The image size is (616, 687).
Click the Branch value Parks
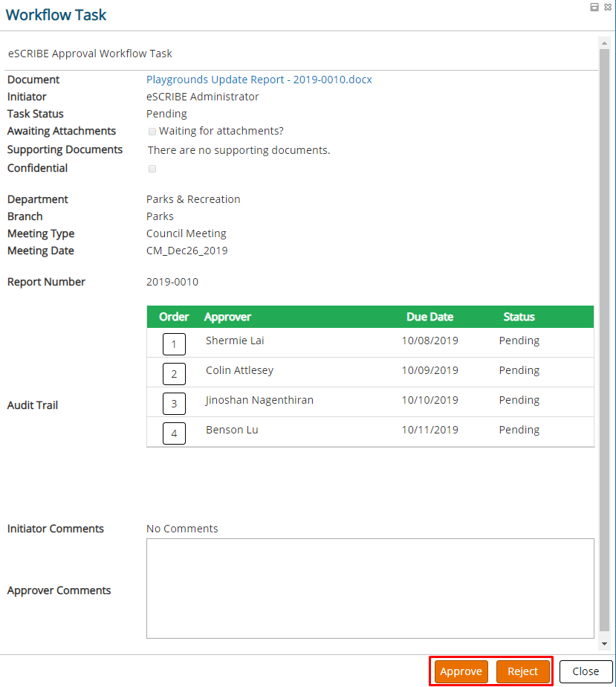pyautogui.click(x=160, y=216)
